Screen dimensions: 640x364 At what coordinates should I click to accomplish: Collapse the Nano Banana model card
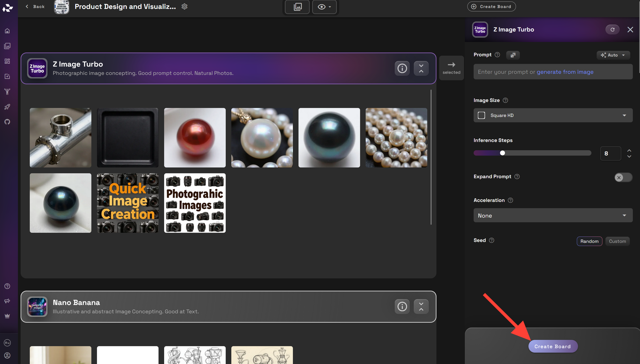421,306
